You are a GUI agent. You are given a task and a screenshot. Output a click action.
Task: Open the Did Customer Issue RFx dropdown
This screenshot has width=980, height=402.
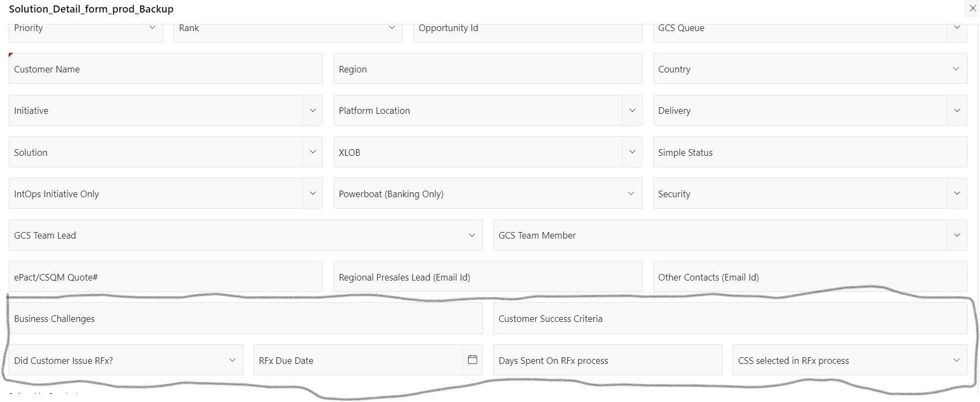tap(233, 360)
